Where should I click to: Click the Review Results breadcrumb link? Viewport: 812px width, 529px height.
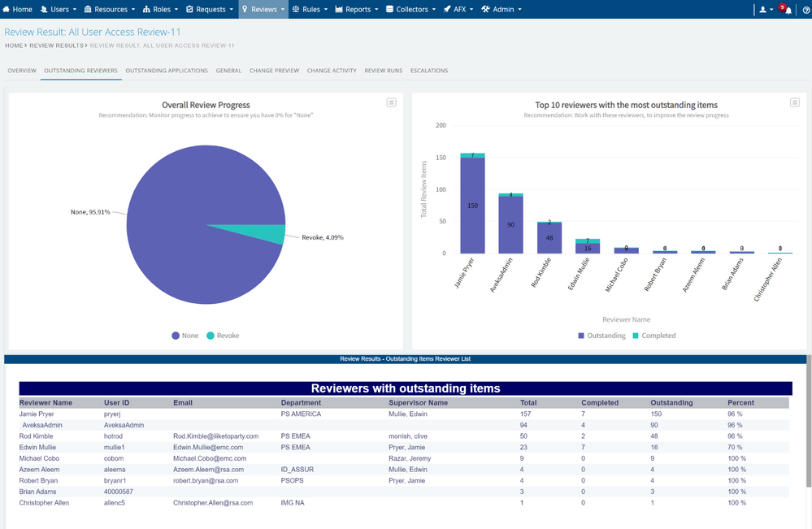pos(55,46)
